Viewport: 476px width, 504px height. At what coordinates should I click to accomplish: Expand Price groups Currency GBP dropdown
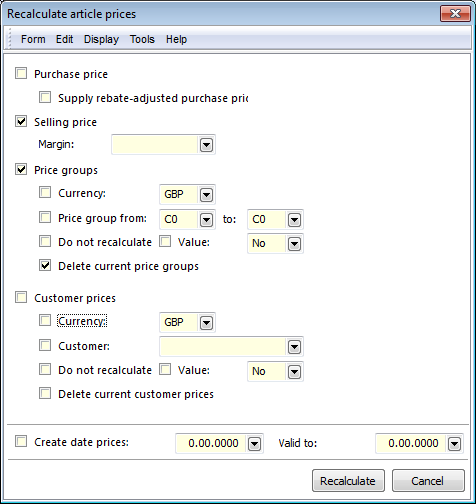[x=206, y=195]
